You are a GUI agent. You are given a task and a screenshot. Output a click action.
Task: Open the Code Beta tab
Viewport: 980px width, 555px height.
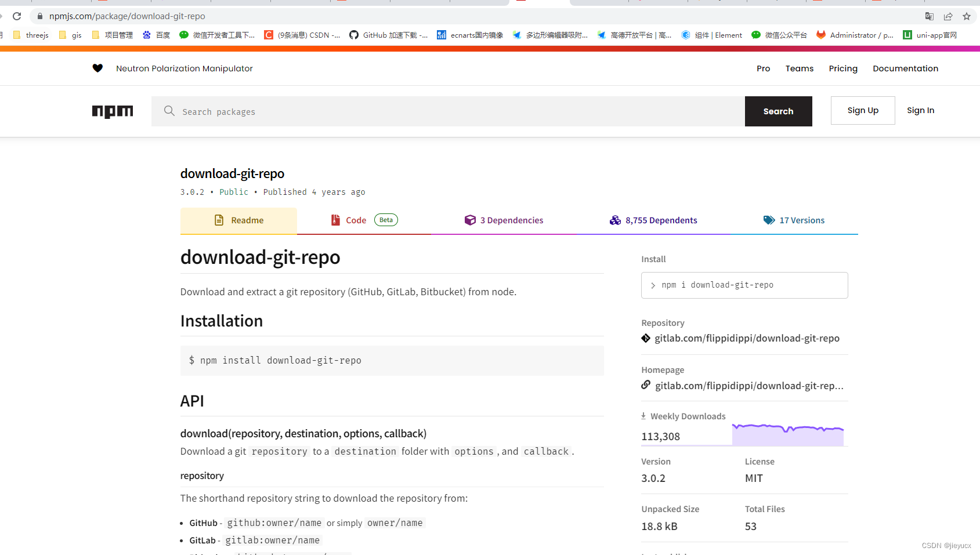(364, 220)
